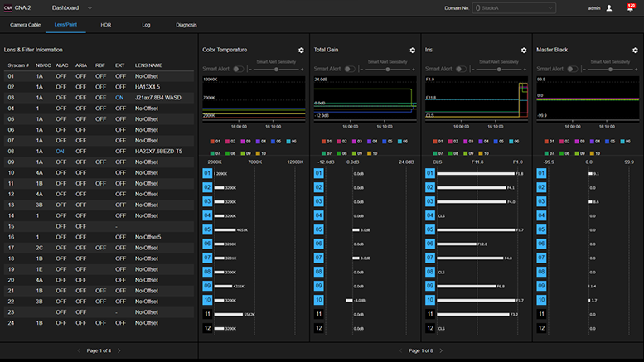Select the Diagnosis tab

pos(186,25)
